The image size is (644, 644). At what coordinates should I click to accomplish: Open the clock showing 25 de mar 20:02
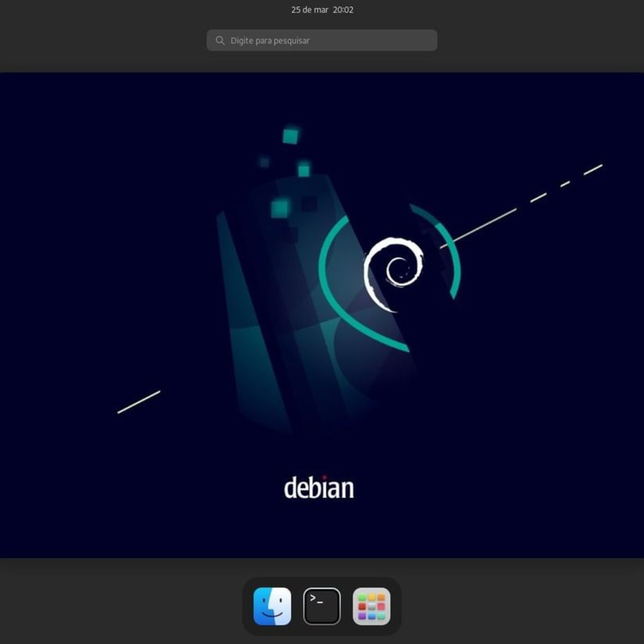322,10
